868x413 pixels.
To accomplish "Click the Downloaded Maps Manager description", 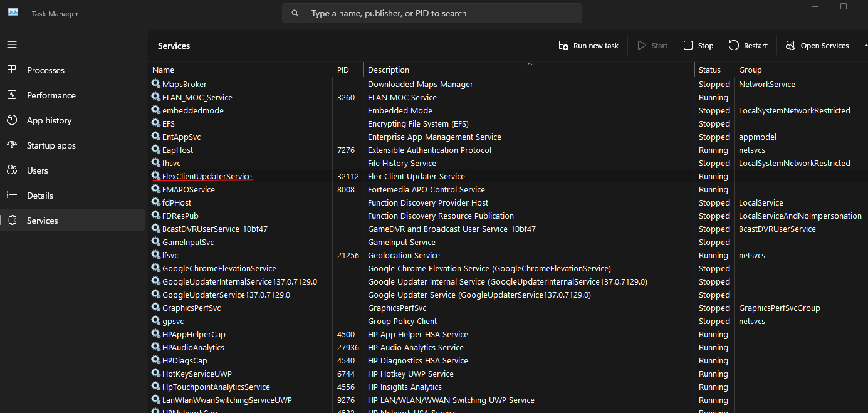I will 421,84.
